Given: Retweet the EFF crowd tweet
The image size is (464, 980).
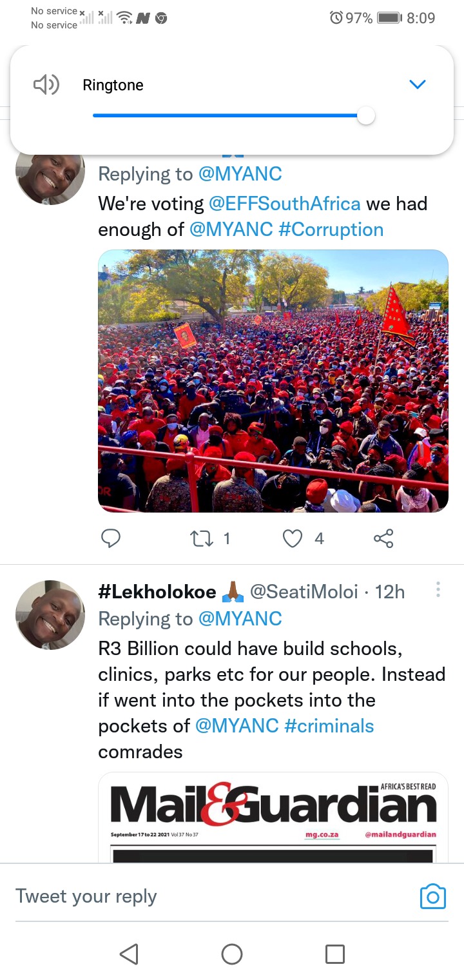Looking at the screenshot, I should pos(202,538).
